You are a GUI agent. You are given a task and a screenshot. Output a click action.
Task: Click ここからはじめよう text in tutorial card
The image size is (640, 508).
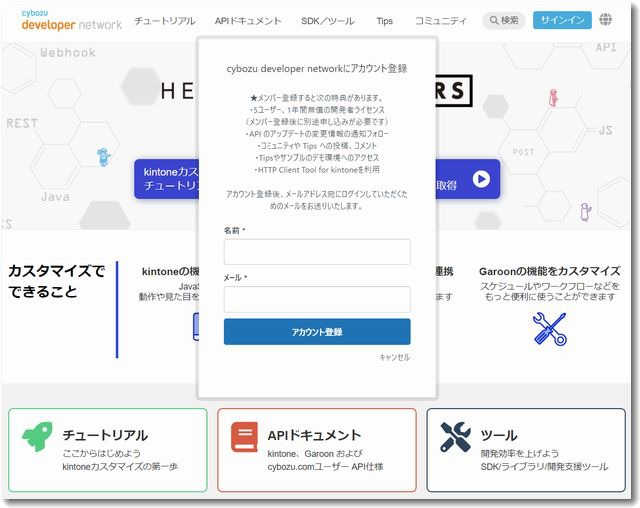(x=102, y=453)
